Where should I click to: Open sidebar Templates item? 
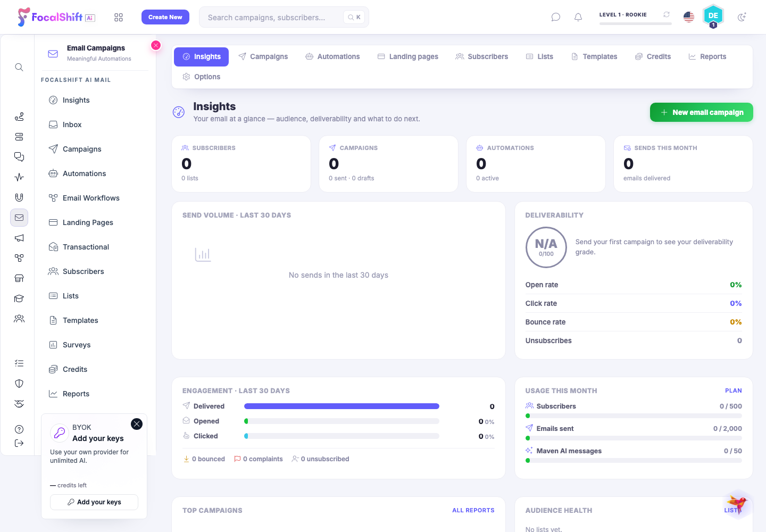coord(95,320)
